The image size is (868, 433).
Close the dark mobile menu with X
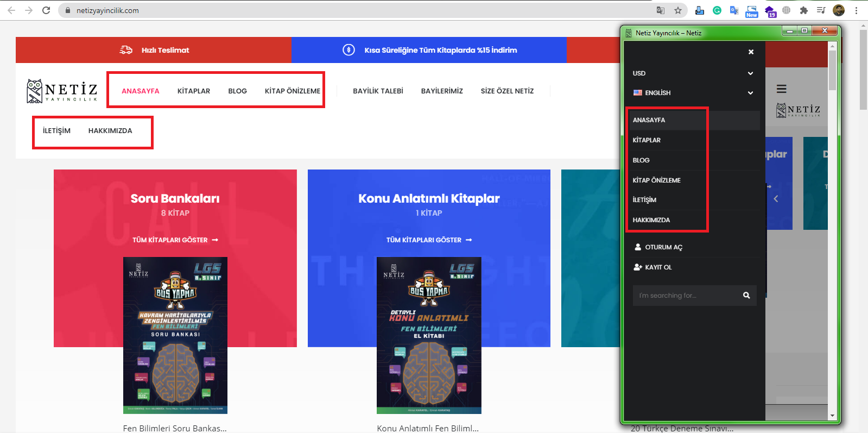point(751,52)
